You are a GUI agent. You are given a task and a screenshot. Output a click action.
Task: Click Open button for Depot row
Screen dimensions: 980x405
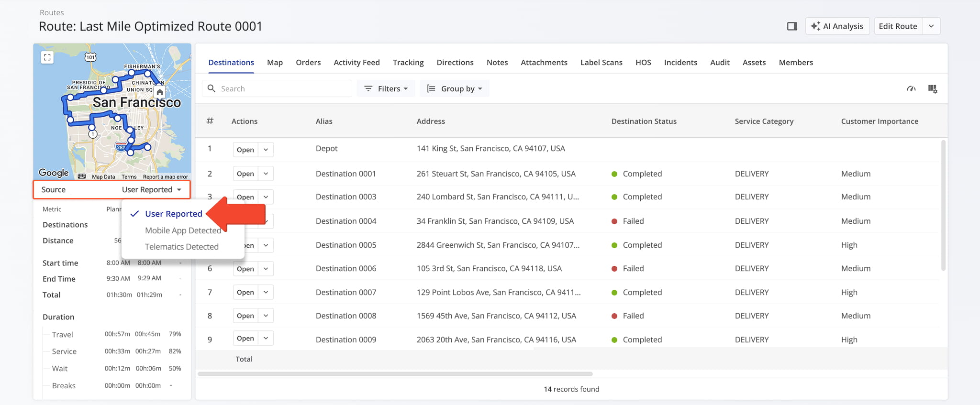point(245,150)
